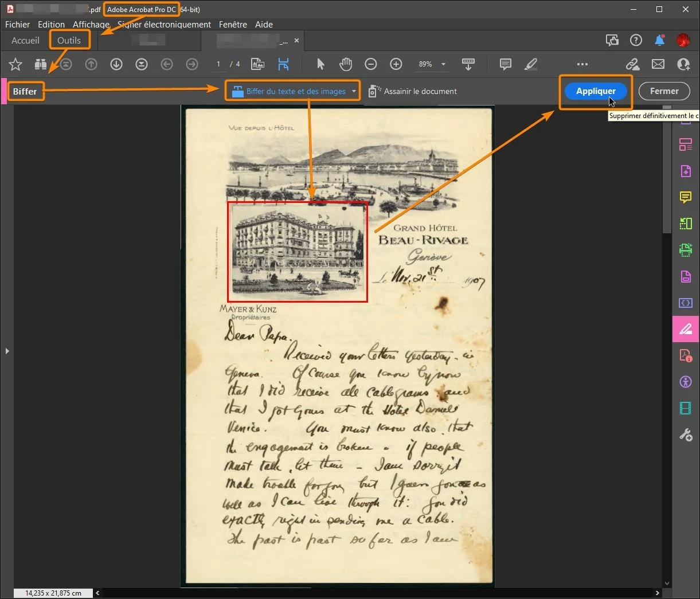Click the share link icon
Screen dimensions: 700x599
pyautogui.click(x=633, y=64)
